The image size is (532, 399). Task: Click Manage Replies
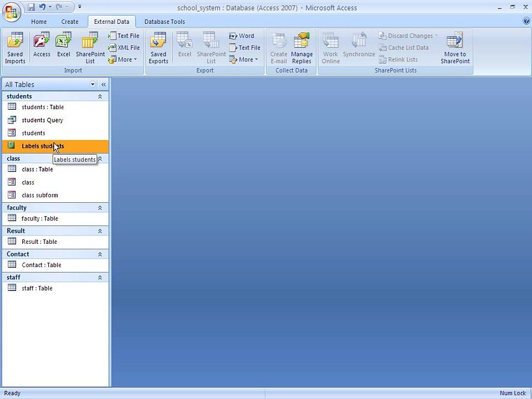coord(301,48)
